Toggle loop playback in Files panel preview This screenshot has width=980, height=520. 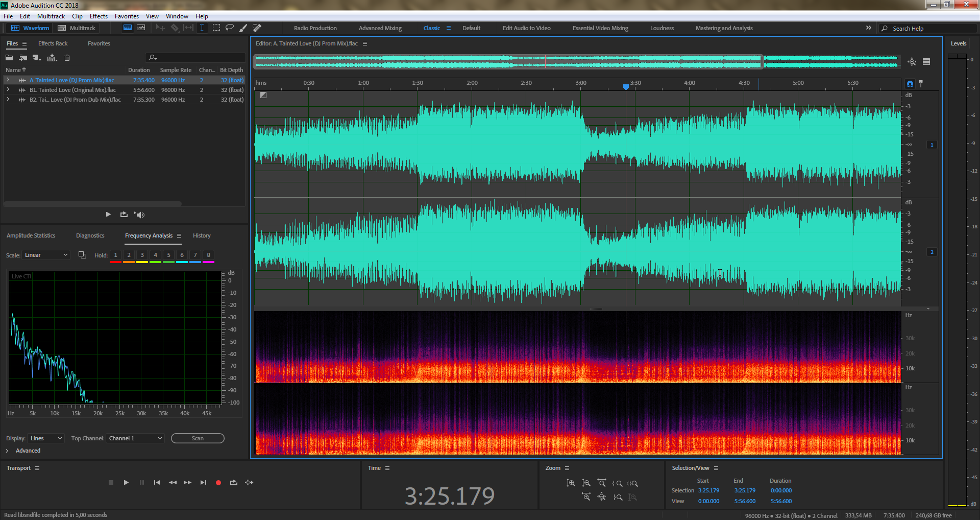(124, 215)
